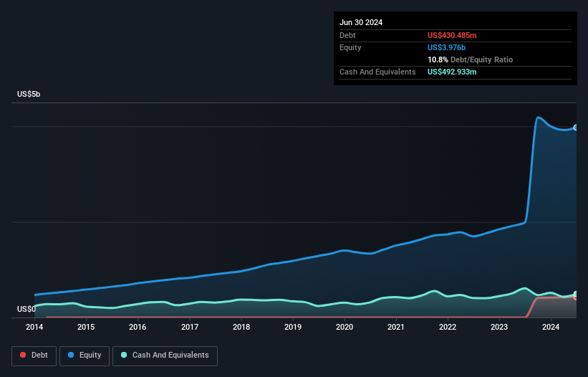Viewport: 588px width, 377px height.
Task: Click the 2021 x-axis label
Action: [396, 327]
